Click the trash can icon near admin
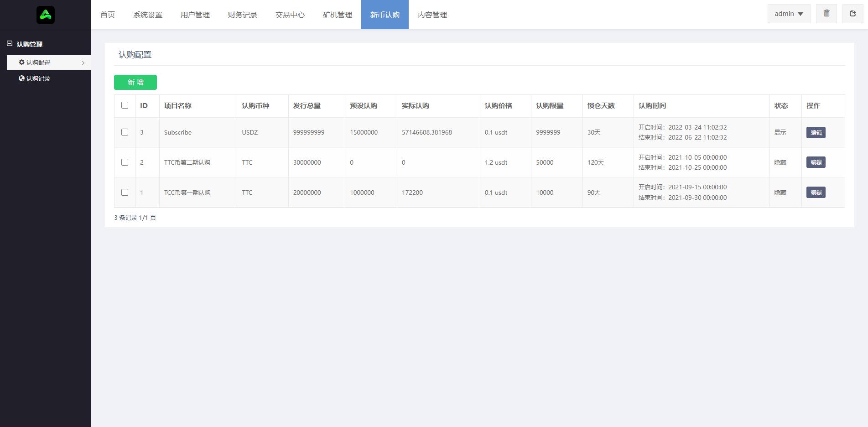The width and height of the screenshot is (868, 427). (x=826, y=13)
